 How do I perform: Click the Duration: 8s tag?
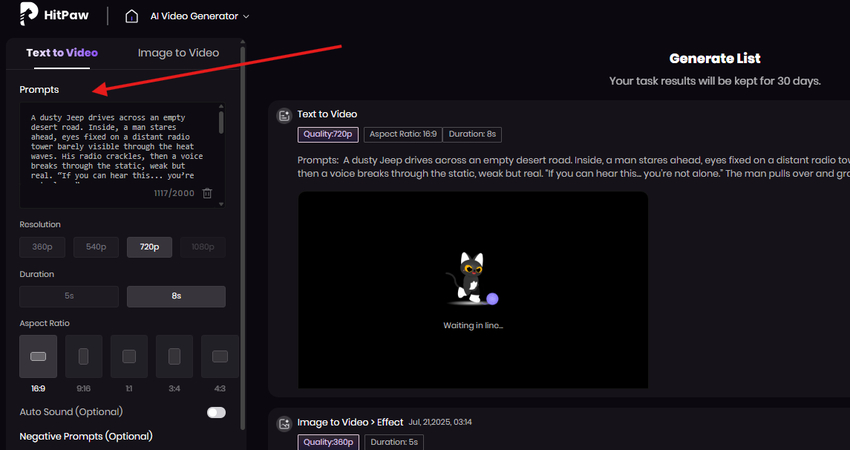pyautogui.click(x=472, y=134)
